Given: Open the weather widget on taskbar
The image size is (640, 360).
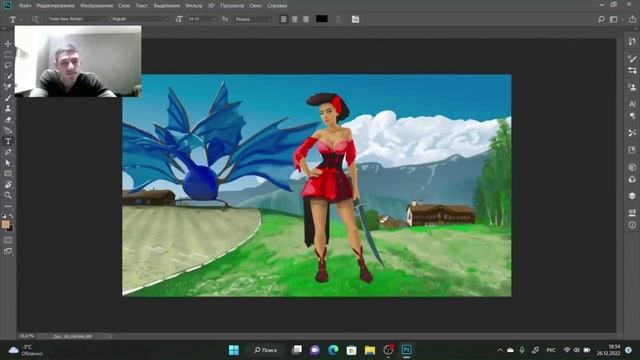Looking at the screenshot, I should [26, 350].
